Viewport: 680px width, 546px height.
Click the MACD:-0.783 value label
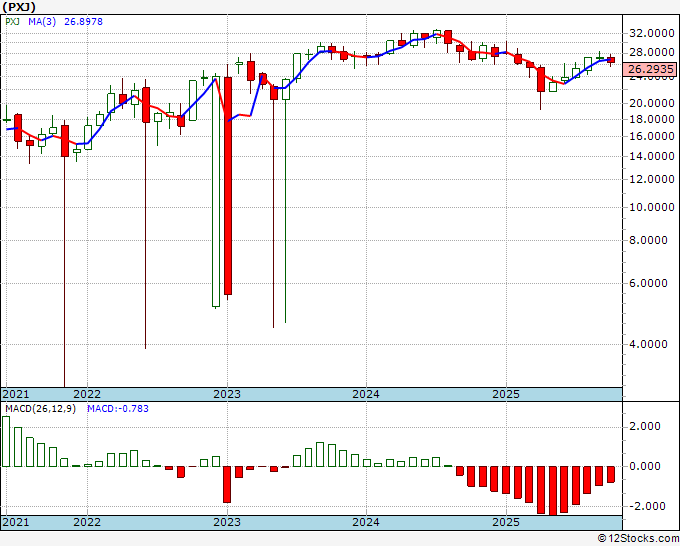click(x=118, y=409)
